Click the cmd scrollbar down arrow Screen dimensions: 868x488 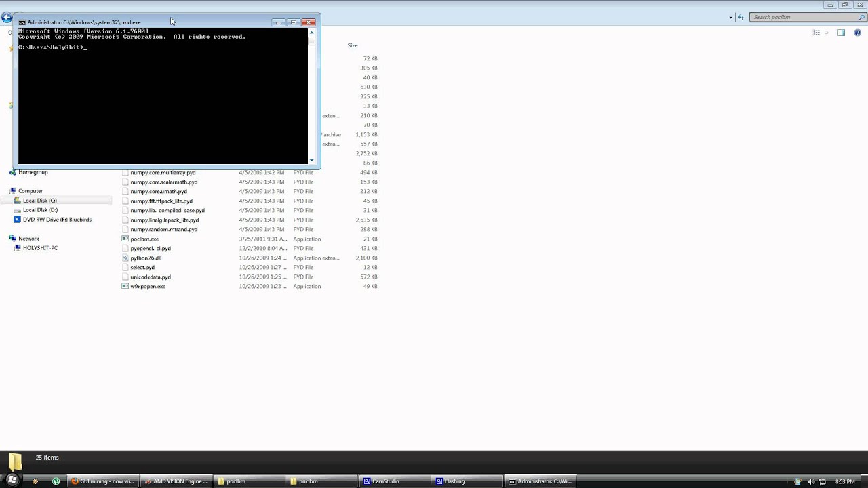pos(311,161)
